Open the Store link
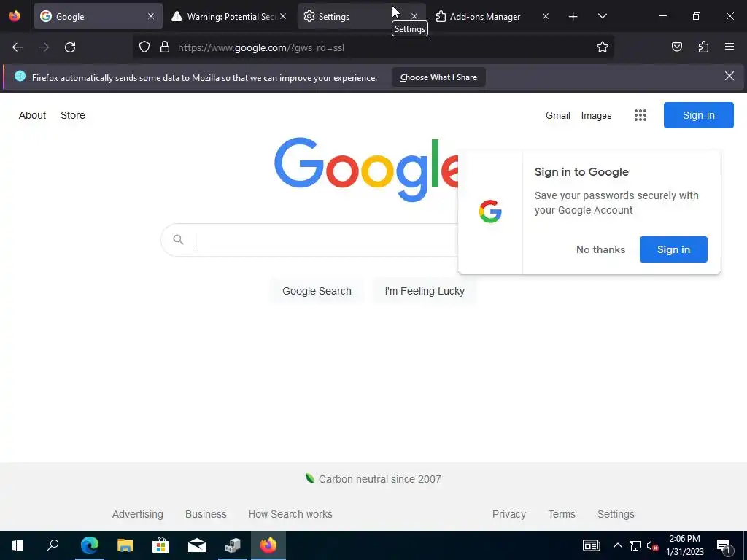 point(73,115)
